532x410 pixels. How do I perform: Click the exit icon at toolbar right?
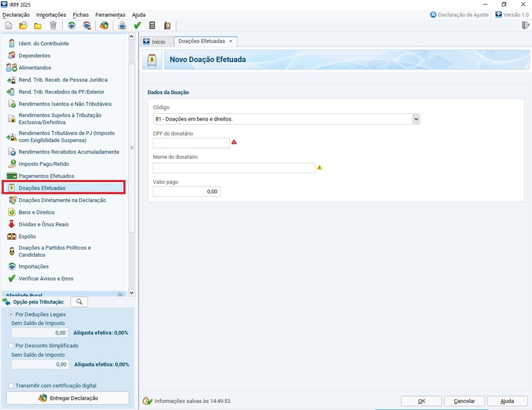point(525,25)
